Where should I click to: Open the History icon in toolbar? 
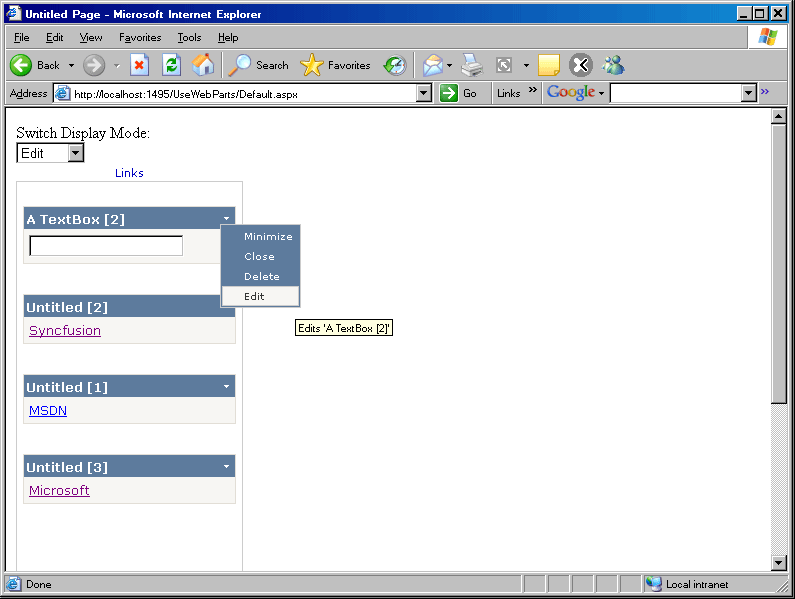pyautogui.click(x=395, y=66)
